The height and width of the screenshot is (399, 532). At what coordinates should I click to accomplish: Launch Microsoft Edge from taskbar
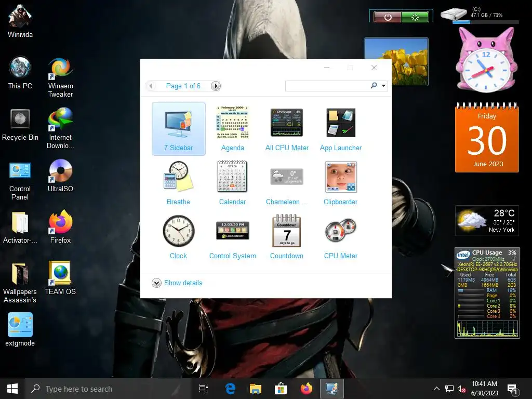pos(230,389)
